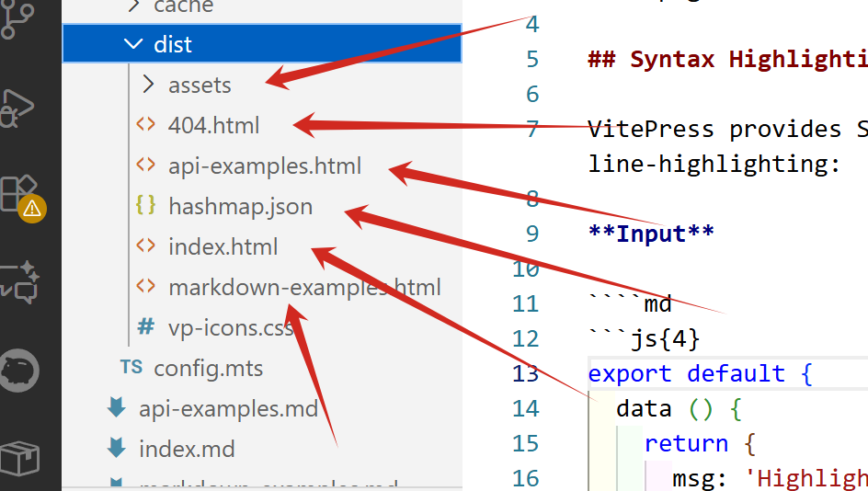Open the Extensions view in activity bar

[x=18, y=191]
